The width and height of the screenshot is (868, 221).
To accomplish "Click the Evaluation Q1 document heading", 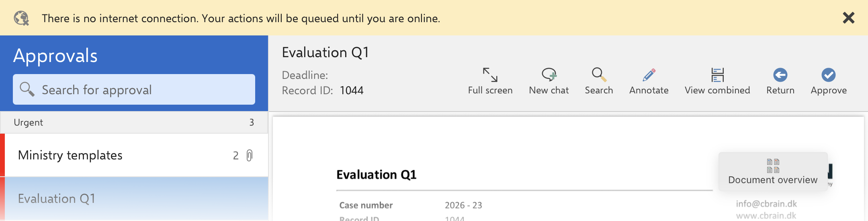I will coord(376,175).
